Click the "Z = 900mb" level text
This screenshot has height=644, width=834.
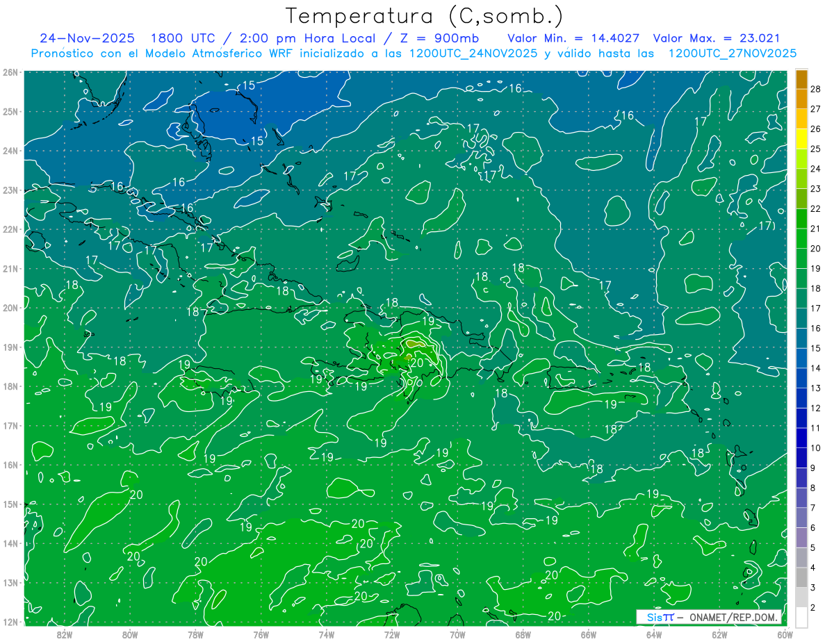click(x=440, y=38)
